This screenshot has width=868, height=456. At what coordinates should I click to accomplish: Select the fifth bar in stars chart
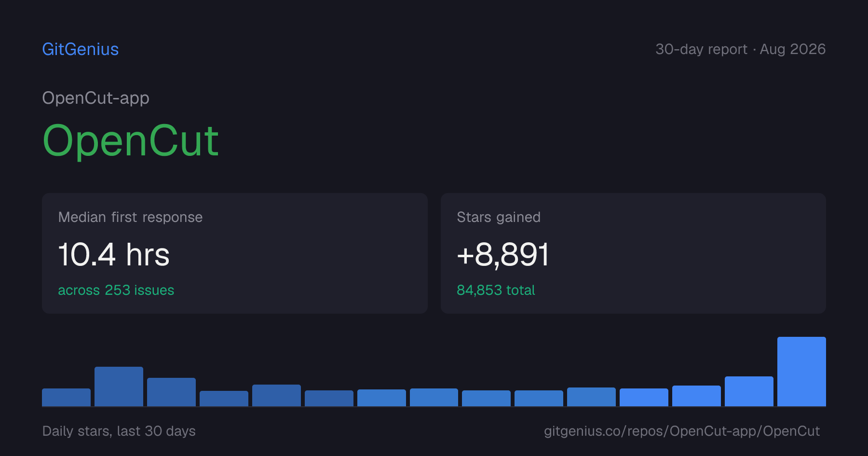[276, 395]
